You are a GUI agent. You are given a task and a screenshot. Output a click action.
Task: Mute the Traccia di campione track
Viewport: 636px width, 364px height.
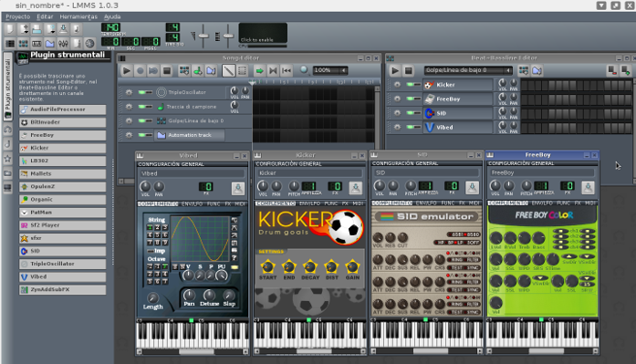click(x=141, y=107)
